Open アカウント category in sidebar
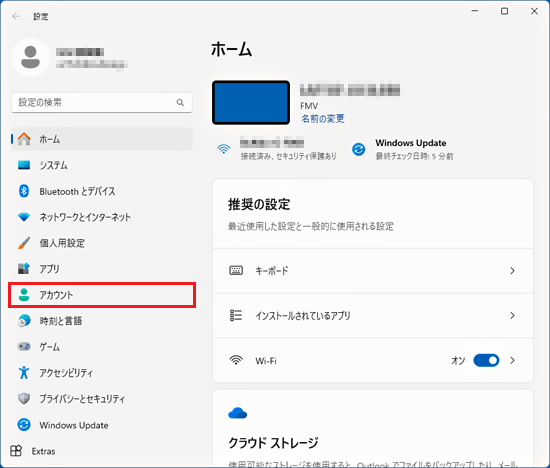 [x=102, y=295]
